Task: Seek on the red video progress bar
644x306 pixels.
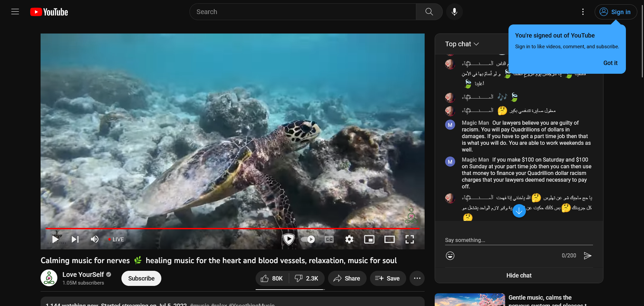Action: [232, 228]
